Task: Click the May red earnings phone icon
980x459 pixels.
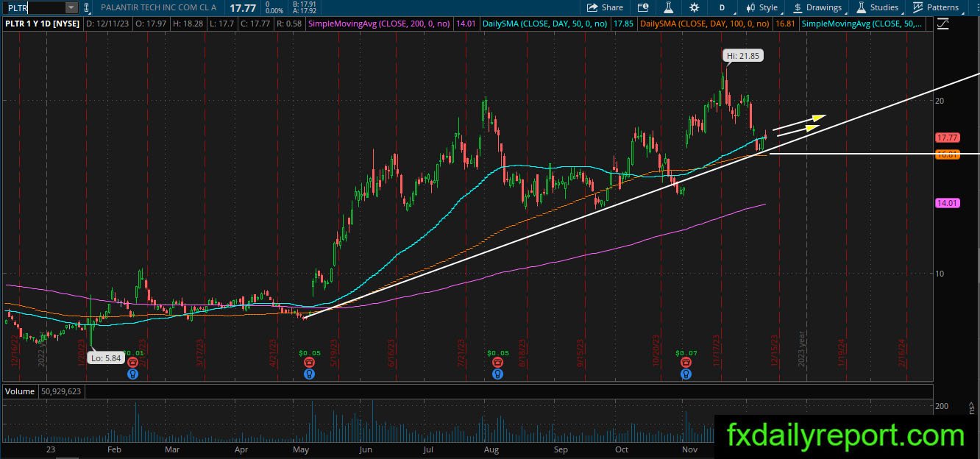Action: [310, 363]
